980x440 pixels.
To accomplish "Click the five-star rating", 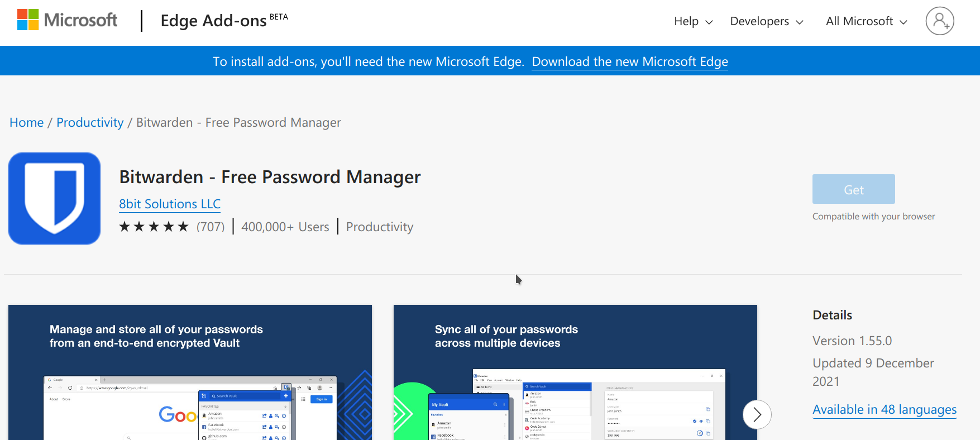I will [154, 227].
